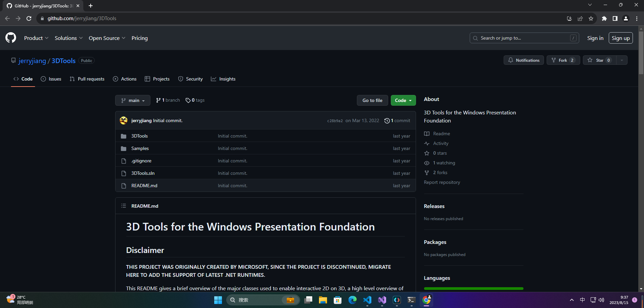Open the Open Source dropdown
This screenshot has height=308, width=644.
(107, 38)
